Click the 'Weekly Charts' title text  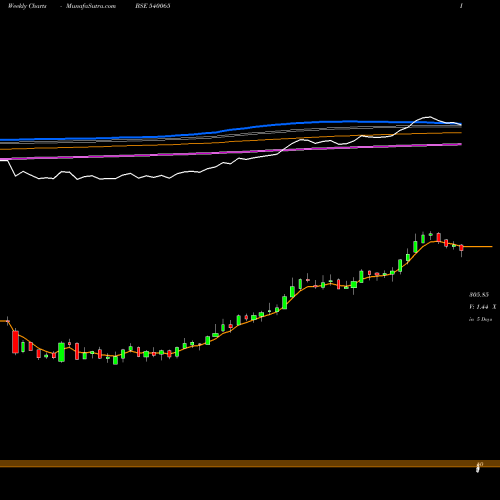point(27,6)
